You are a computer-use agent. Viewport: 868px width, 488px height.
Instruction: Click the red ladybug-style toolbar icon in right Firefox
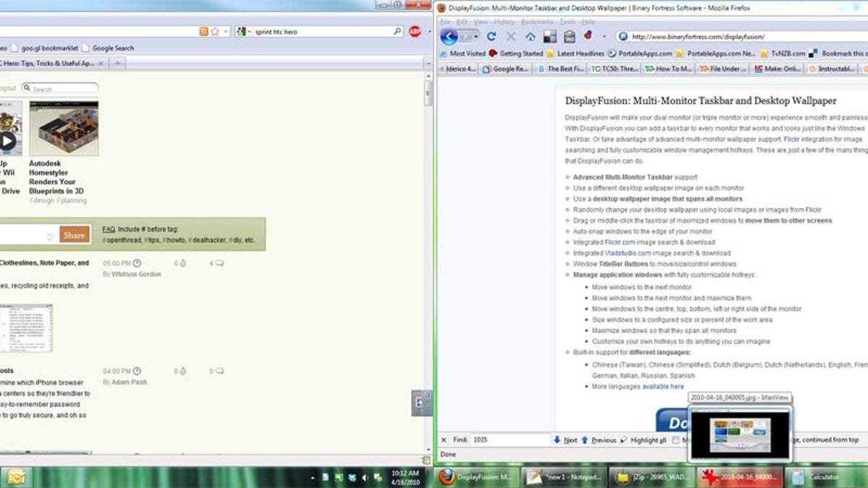click(587, 35)
